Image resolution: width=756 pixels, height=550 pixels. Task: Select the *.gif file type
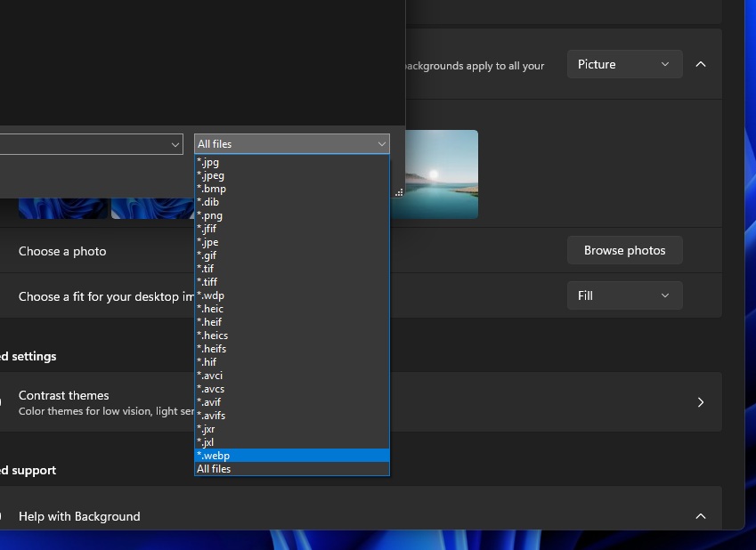click(x=207, y=255)
